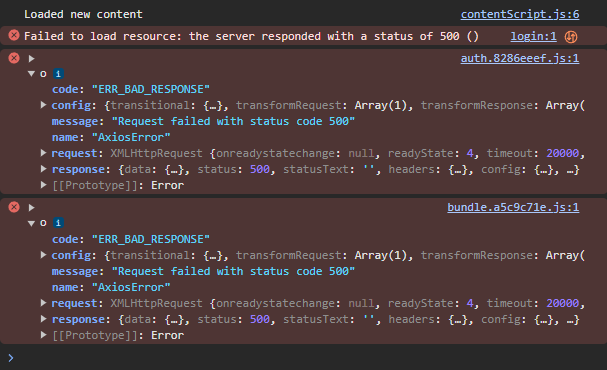607x370 pixels.
Task: Expand 'config' in the auth.8286eeef.js error
Action: (43, 105)
